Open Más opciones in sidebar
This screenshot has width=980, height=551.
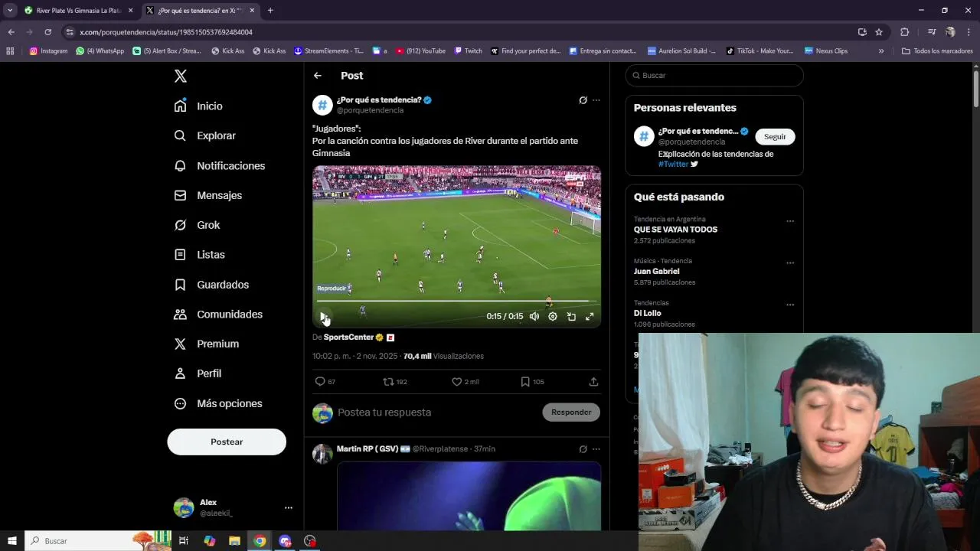(x=219, y=403)
